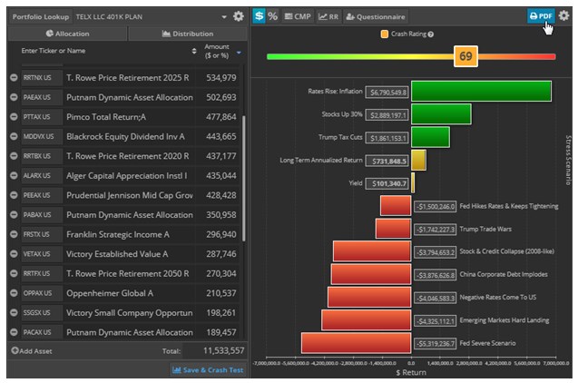Click the Crash Rating help question mark
588x383 pixels.
click(x=430, y=34)
